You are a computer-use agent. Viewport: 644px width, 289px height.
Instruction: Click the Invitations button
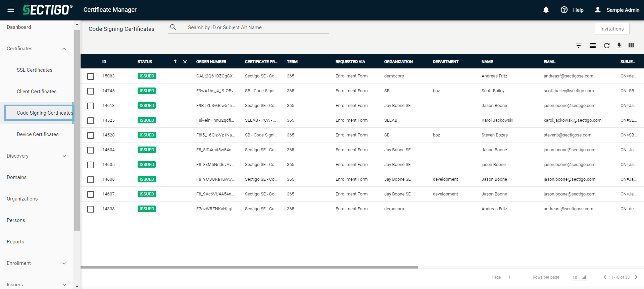tap(612, 29)
